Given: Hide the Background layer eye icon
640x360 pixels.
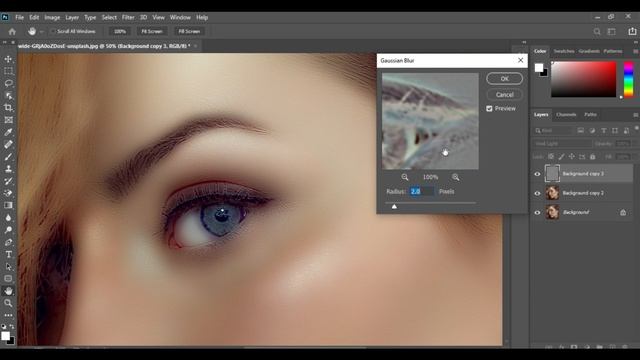Looking at the screenshot, I should (x=538, y=212).
